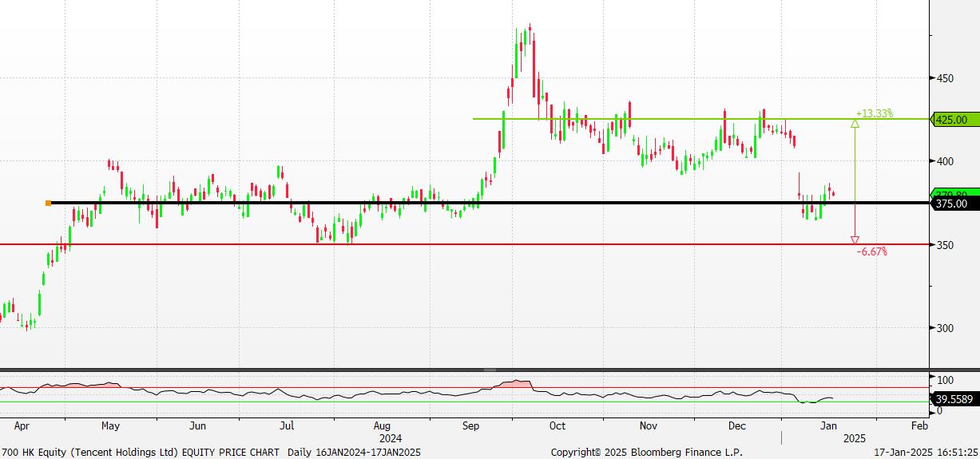The width and height of the screenshot is (980, 459).
Task: Click the orange anchor handle on black line
Action: tap(49, 204)
